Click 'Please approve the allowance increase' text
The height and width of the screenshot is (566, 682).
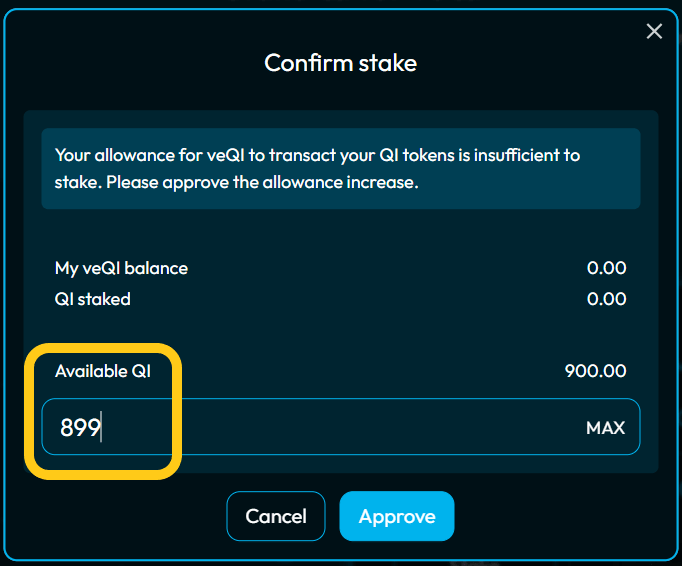pyautogui.click(x=262, y=183)
